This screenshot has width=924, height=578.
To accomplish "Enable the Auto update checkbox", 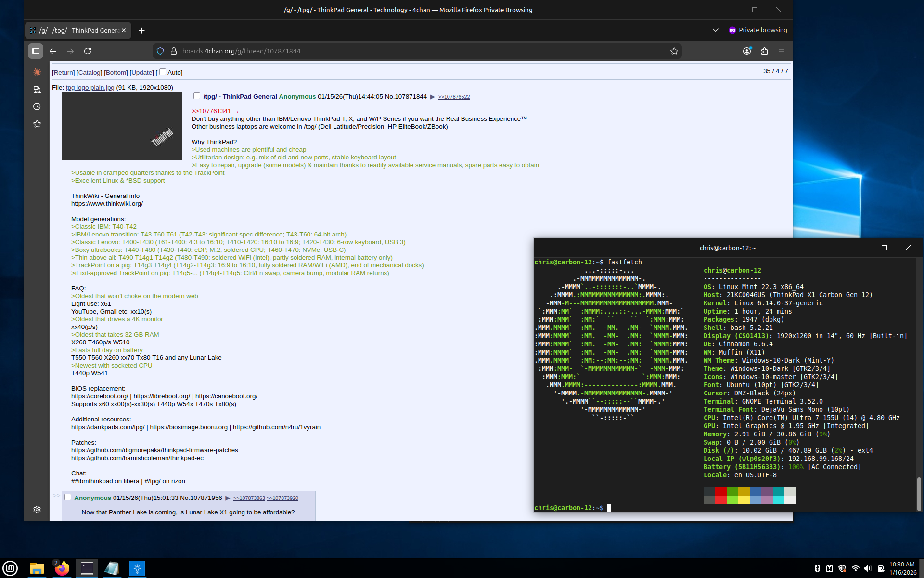I will (x=163, y=72).
